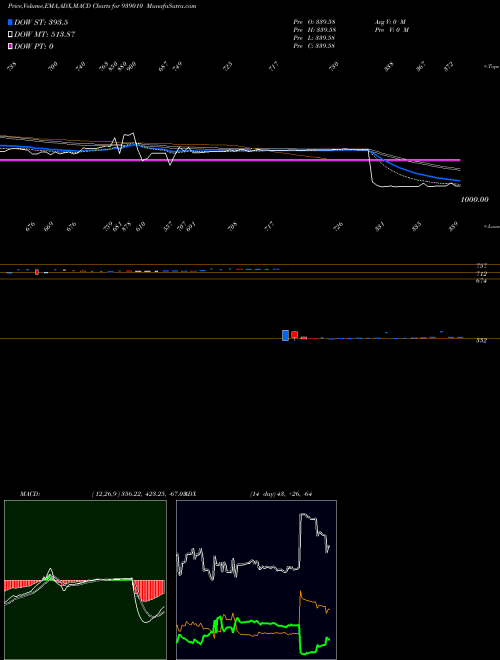Click the 674 support level label
The height and width of the screenshot is (660, 500).
click(x=481, y=281)
